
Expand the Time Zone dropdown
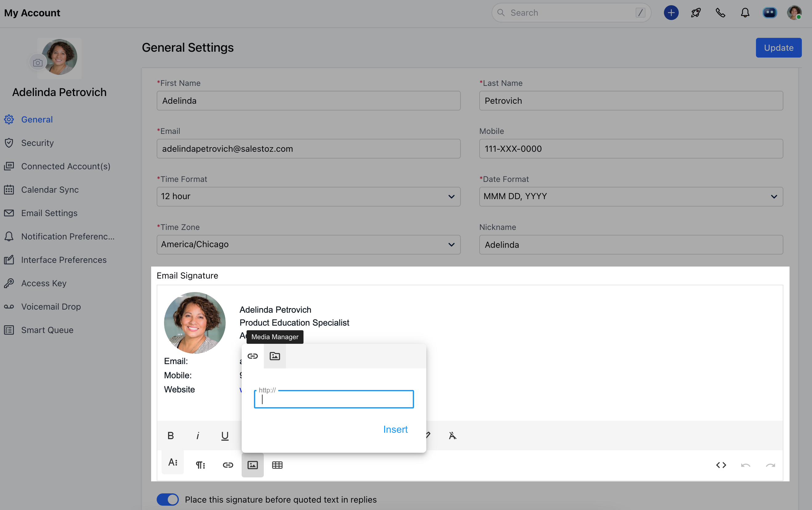pyautogui.click(x=308, y=244)
